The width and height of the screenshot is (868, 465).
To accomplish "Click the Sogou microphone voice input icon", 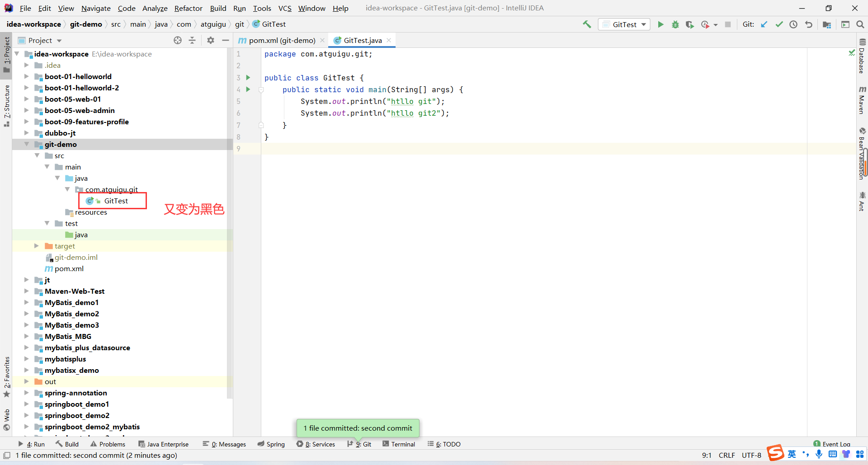I will point(819,454).
